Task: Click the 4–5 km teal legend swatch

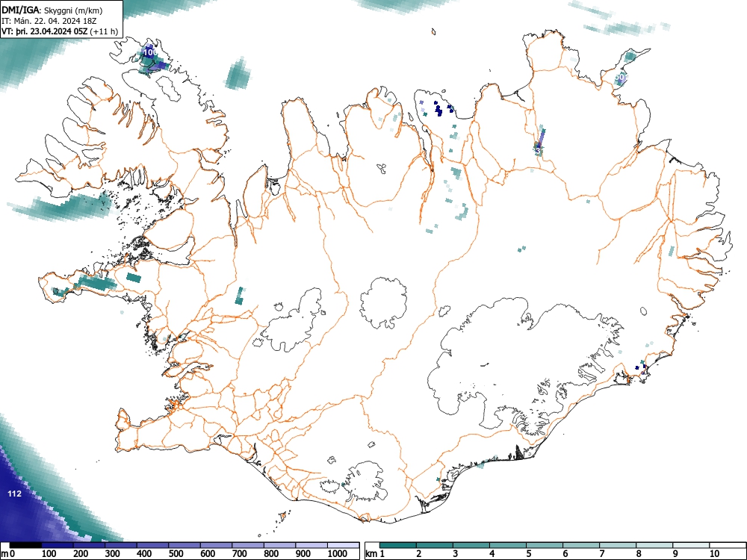Action: pos(508,545)
